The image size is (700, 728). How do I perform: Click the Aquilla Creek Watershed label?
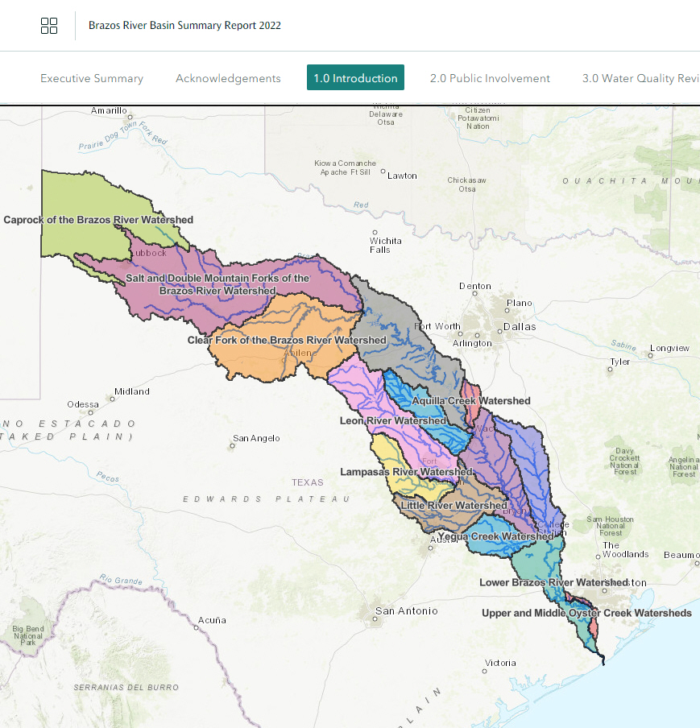pyautogui.click(x=470, y=400)
